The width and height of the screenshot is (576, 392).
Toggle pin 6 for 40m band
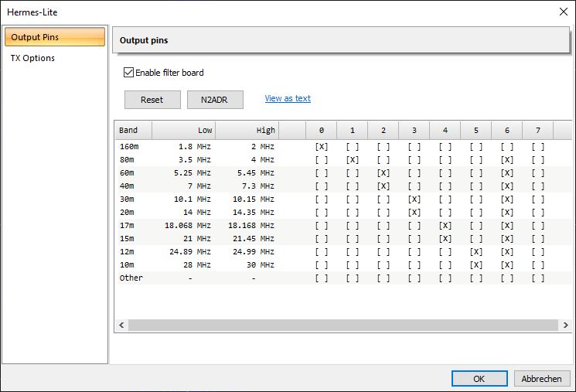[x=507, y=186]
